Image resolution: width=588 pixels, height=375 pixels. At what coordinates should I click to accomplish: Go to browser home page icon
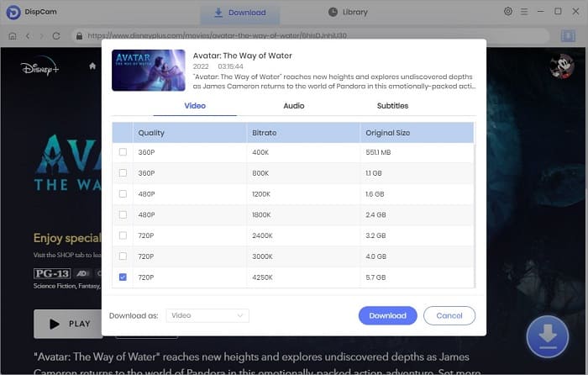[x=13, y=36]
